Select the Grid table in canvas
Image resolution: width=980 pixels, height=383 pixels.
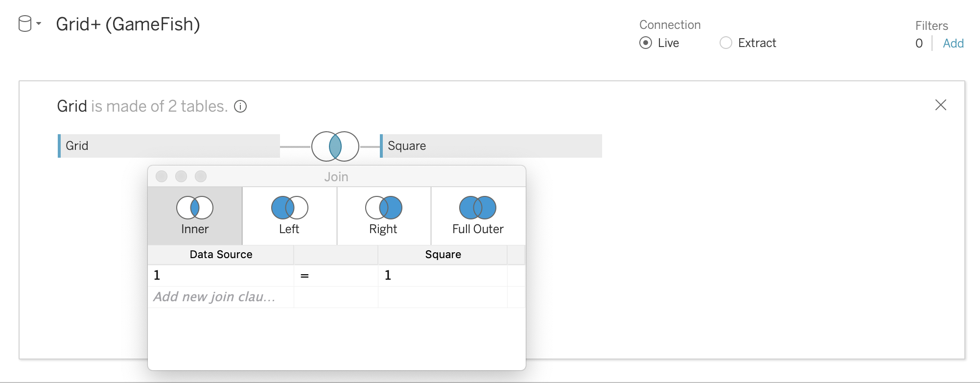point(169,146)
